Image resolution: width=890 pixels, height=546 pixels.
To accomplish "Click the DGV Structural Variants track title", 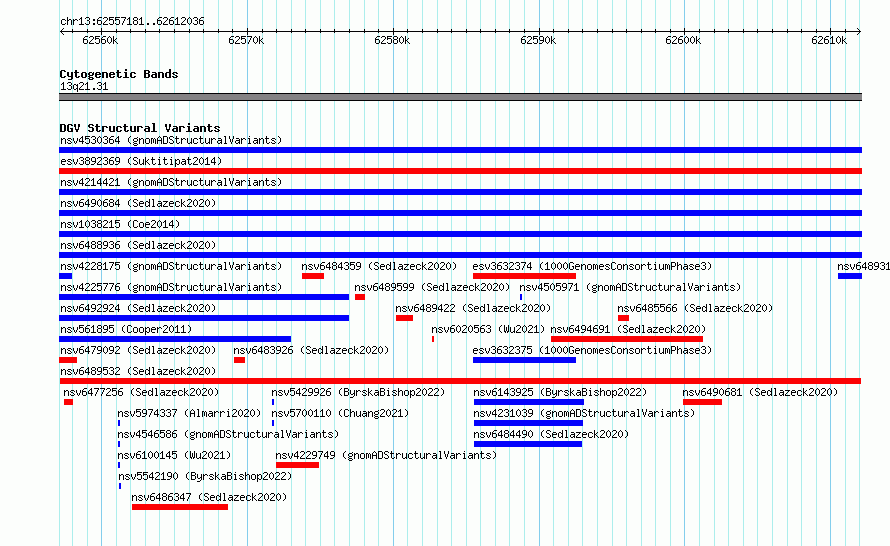I will [x=140, y=128].
